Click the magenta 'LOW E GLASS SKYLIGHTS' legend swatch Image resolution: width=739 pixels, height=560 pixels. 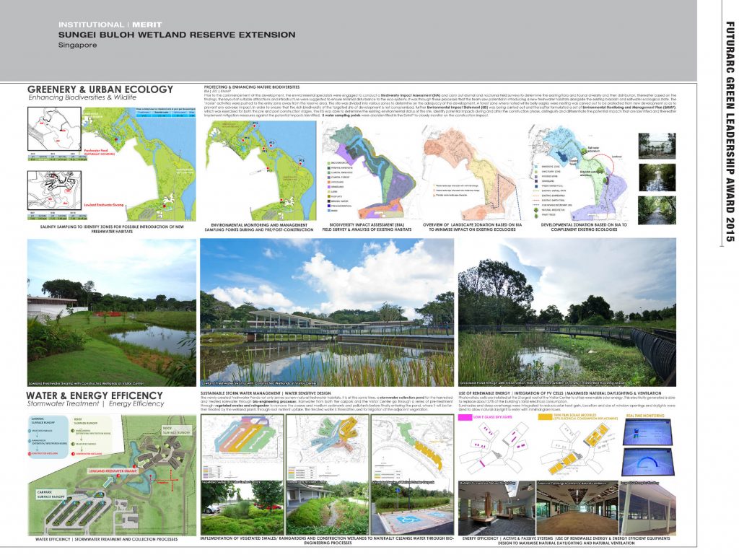[465, 417]
